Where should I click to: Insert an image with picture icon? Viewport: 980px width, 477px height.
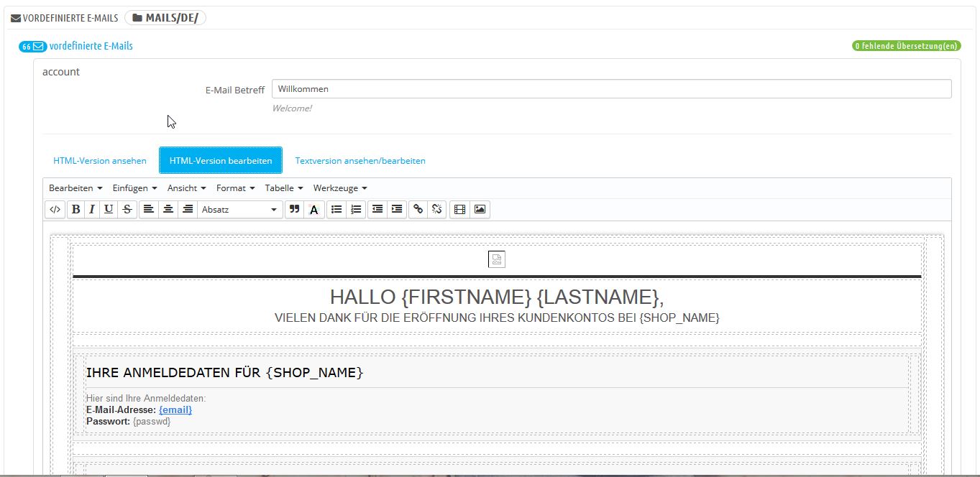[480, 210]
